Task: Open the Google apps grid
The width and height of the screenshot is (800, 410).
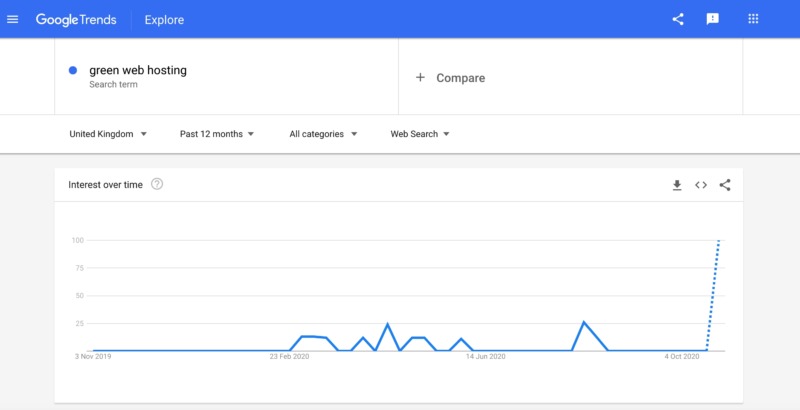Action: click(x=753, y=19)
